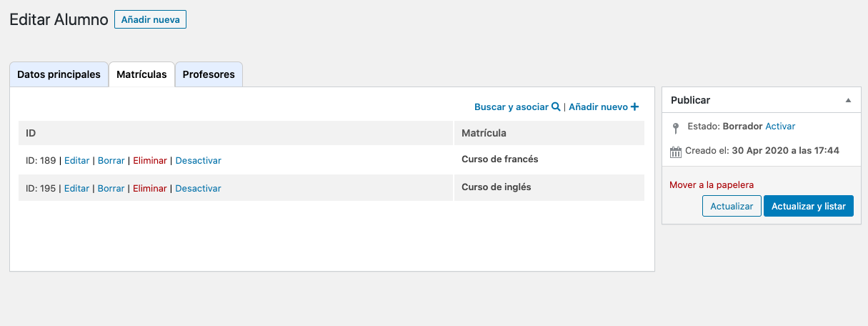Click the Actualizar button
Screen dimensions: 868x326
tap(732, 206)
